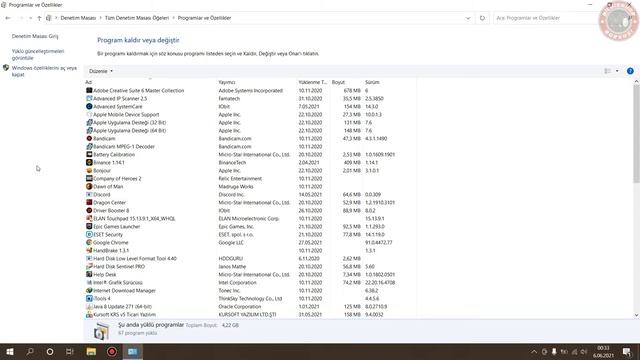The height and width of the screenshot is (360, 640).
Task: Open Task View from the taskbar
Action: [70, 351]
